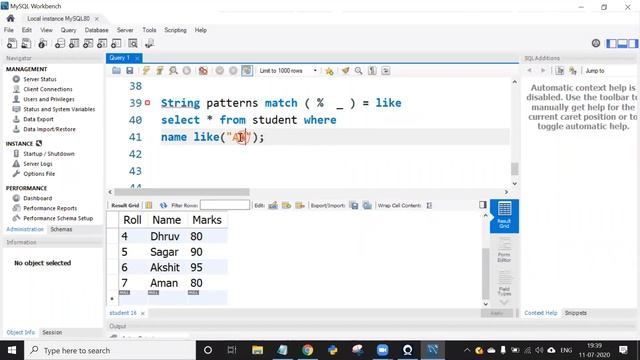640x360 pixels.
Task: Click the stop query execution icon
Action: tap(187, 71)
